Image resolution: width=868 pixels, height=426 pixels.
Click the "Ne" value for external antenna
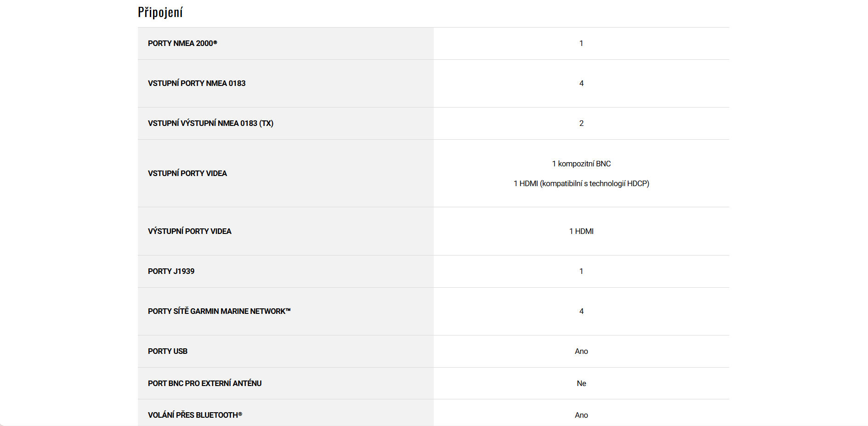click(581, 383)
